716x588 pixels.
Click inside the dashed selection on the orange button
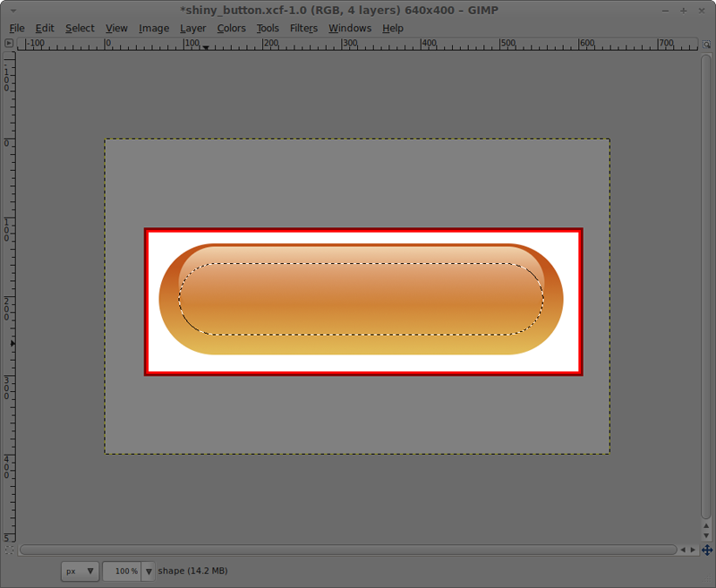tap(358, 295)
